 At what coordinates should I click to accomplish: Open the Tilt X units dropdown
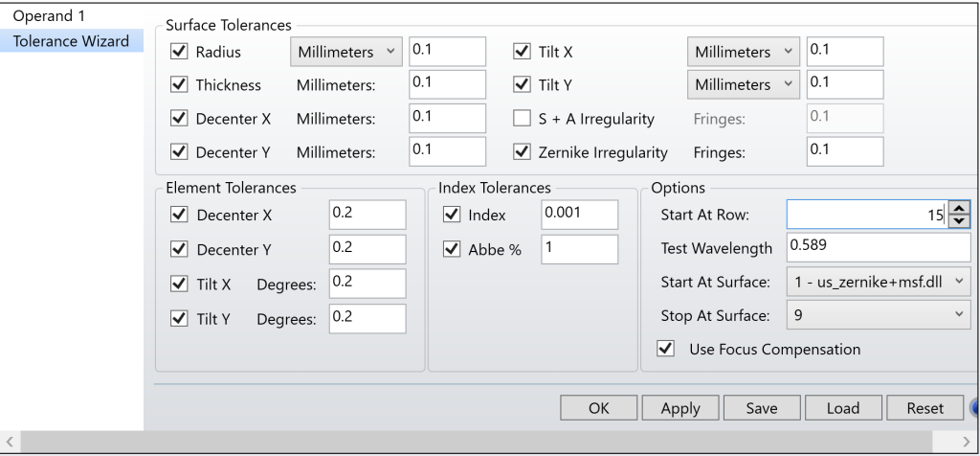coord(744,51)
